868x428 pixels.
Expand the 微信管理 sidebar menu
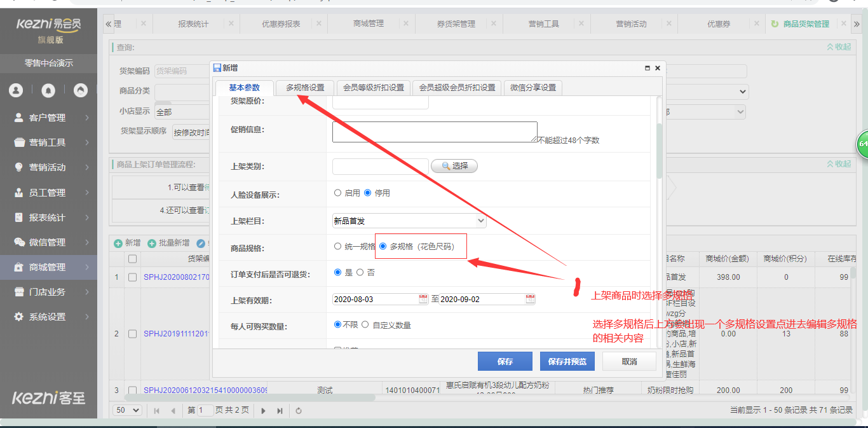tap(87, 242)
